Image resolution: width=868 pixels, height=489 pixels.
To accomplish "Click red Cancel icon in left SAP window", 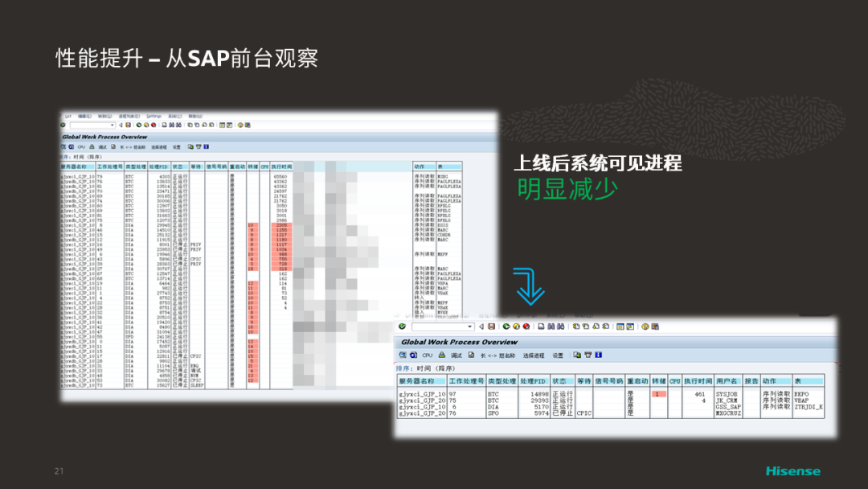I will coord(154,125).
